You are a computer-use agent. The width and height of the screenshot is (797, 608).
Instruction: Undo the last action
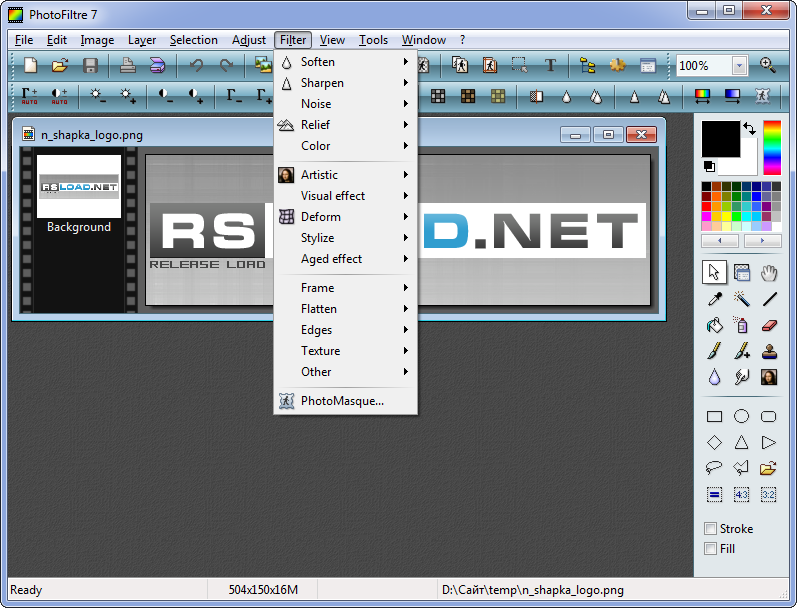(196, 65)
